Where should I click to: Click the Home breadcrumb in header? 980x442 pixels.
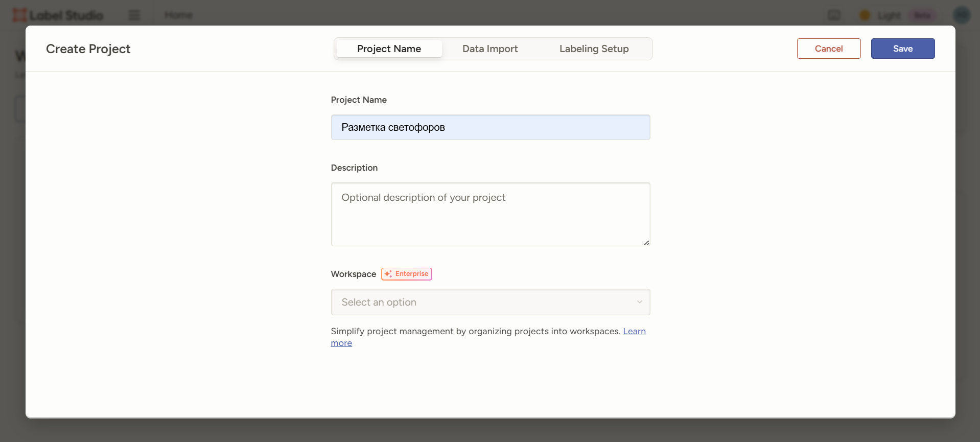tap(178, 15)
